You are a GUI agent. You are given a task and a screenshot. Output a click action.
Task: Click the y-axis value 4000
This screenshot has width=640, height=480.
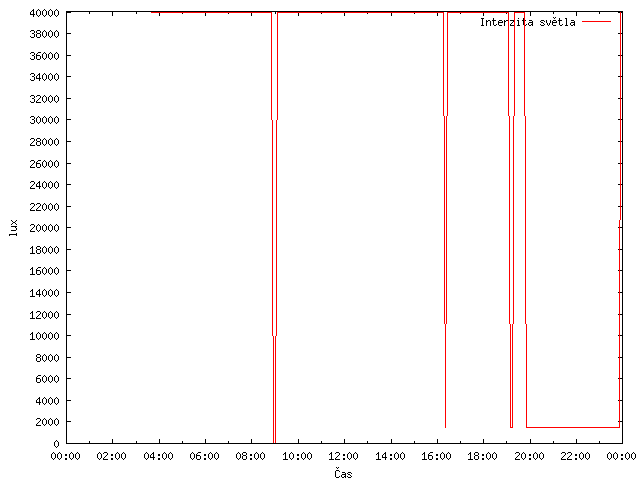click(47, 401)
